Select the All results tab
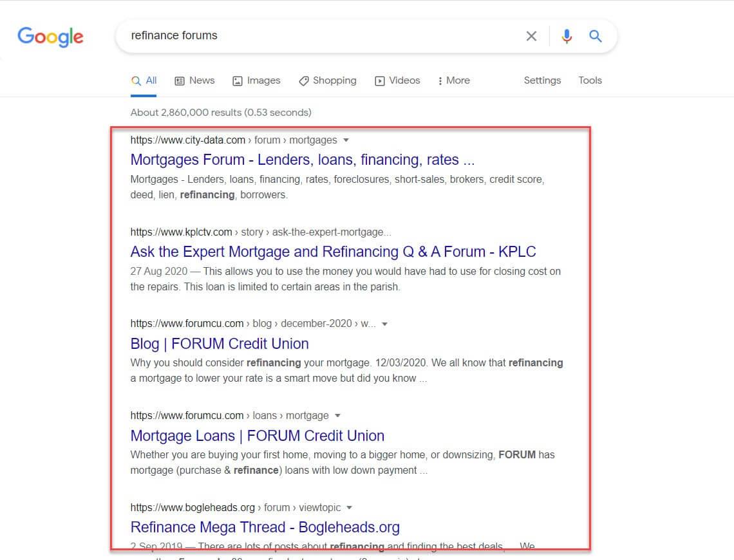734x560 pixels. [144, 80]
